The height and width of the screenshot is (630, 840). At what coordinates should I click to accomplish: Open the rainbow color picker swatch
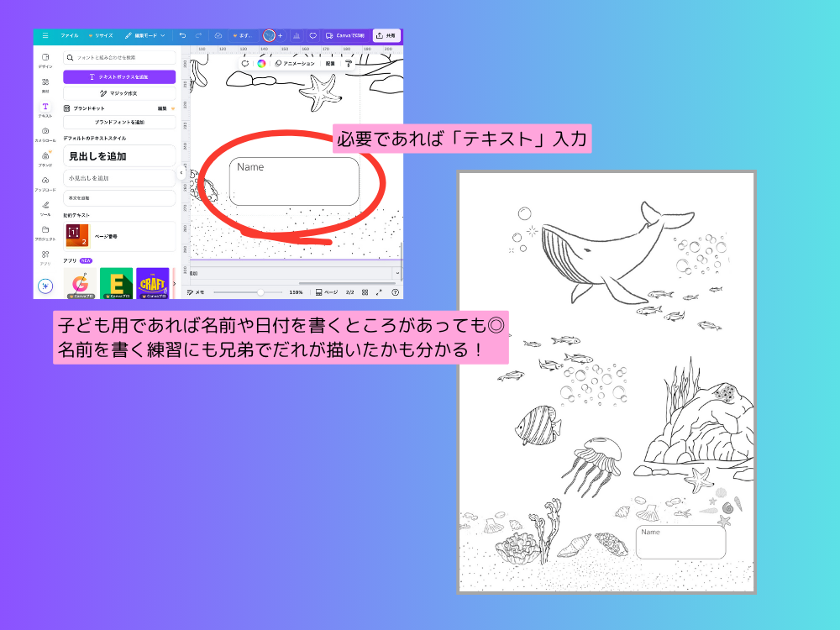tap(261, 63)
